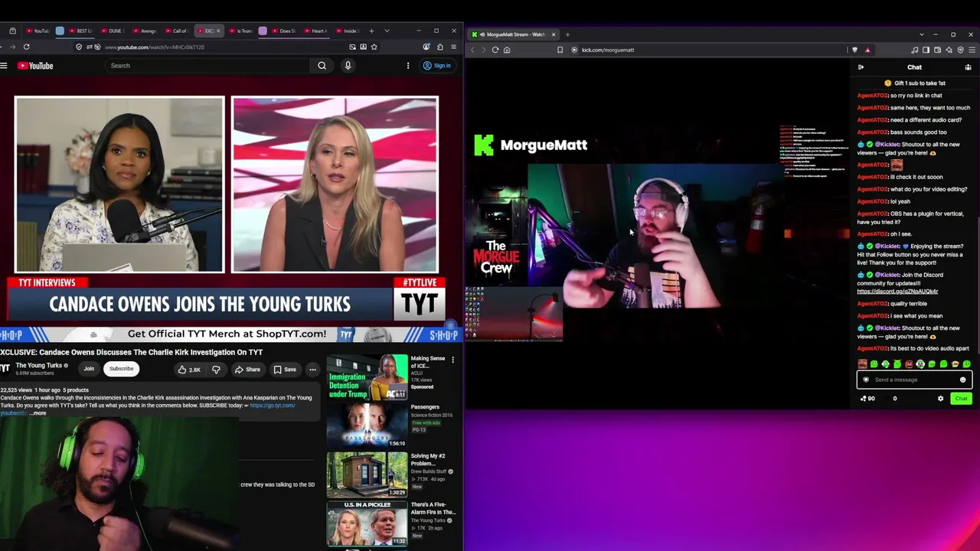Screen dimensions: 980x551
Task: Click the Shop TYT merch banner
Action: (x=230, y=334)
